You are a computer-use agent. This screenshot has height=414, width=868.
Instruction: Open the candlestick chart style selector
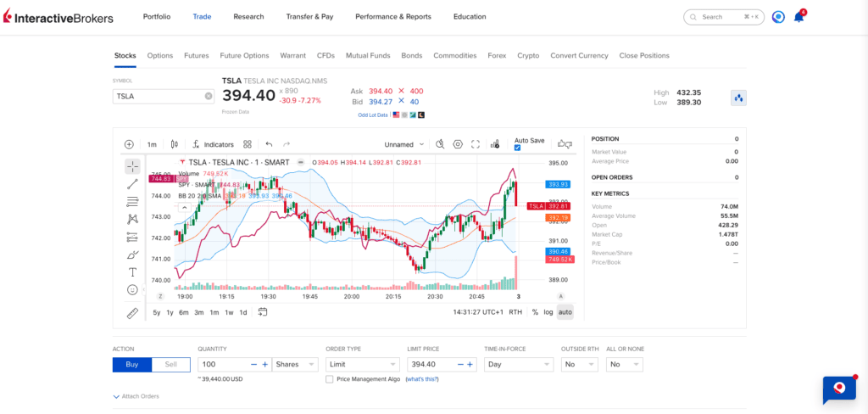click(175, 144)
